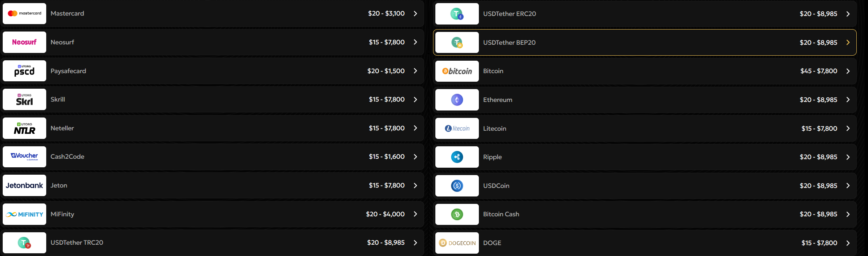
Task: Click the Ethereum diamond icon
Action: pos(457,100)
